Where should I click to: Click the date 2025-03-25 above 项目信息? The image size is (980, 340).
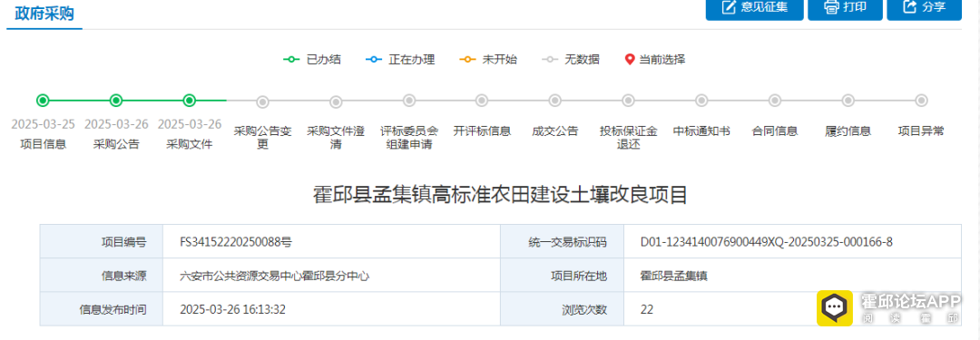(44, 124)
